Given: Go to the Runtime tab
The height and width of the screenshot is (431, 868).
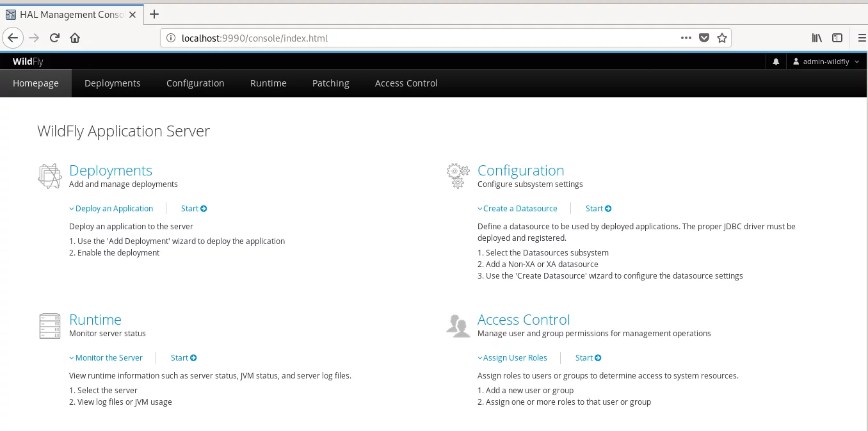Looking at the screenshot, I should tap(268, 83).
